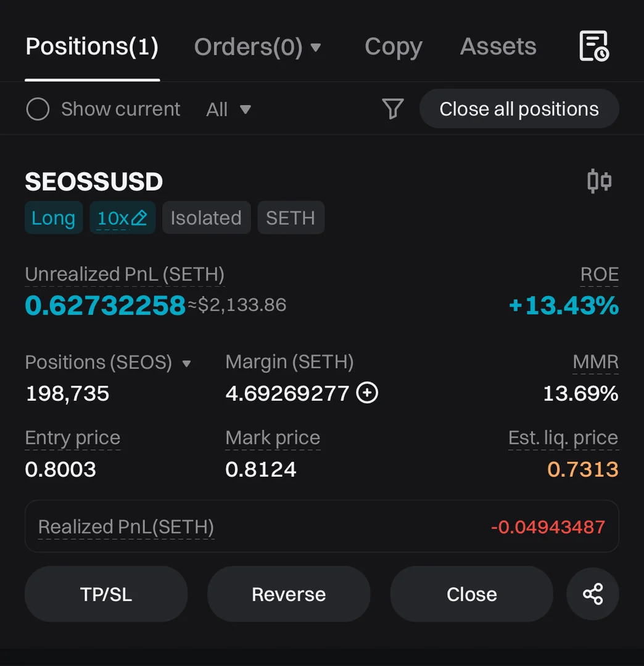
Task: Toggle the Show current radio button
Action: point(38,110)
